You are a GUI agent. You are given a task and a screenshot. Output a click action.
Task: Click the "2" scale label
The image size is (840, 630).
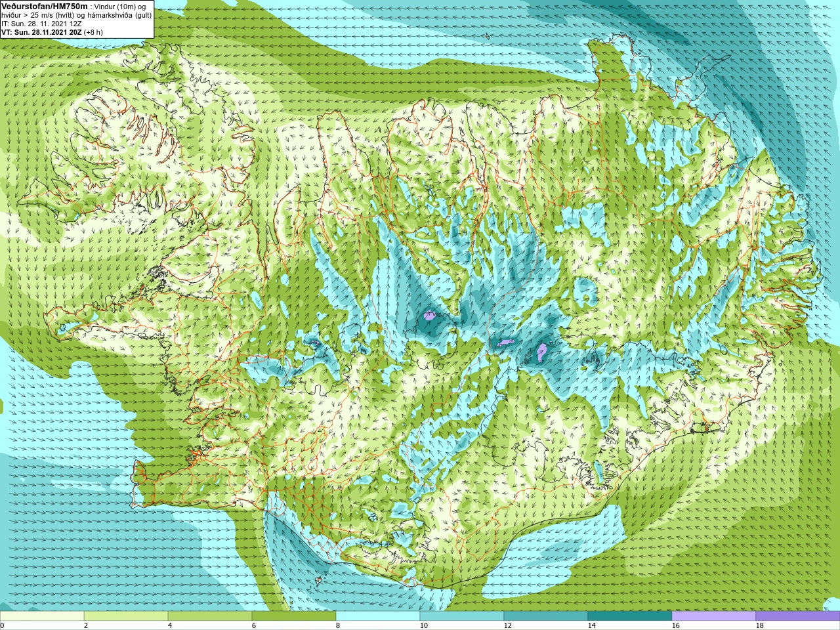click(x=86, y=625)
